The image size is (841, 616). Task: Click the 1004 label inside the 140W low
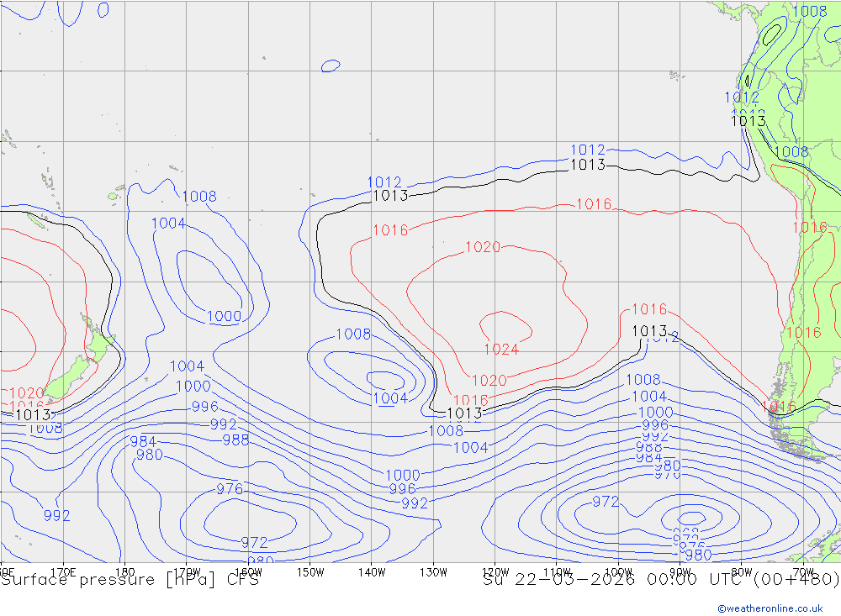click(x=389, y=398)
